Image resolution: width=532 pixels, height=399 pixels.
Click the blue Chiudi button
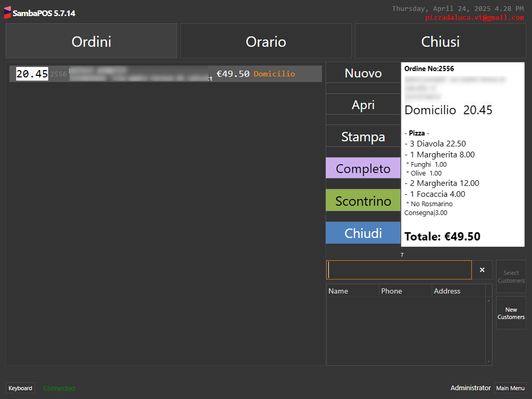[363, 233]
